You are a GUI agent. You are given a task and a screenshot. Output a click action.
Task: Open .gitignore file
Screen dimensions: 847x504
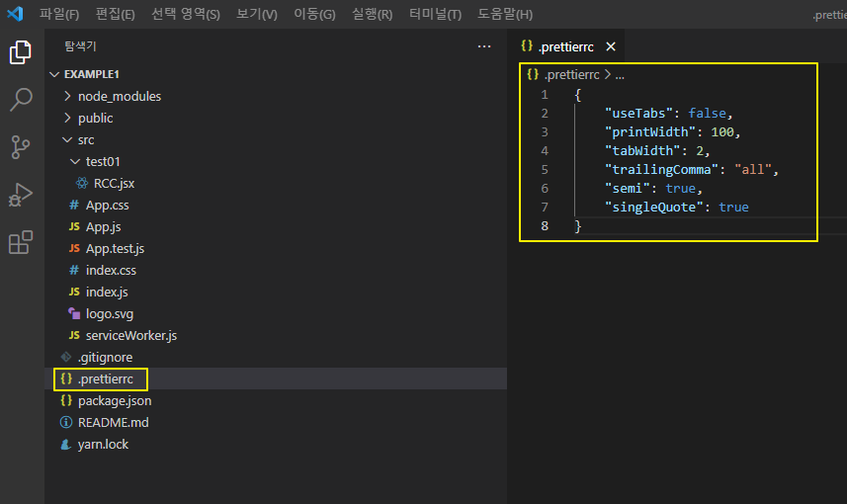276,357
